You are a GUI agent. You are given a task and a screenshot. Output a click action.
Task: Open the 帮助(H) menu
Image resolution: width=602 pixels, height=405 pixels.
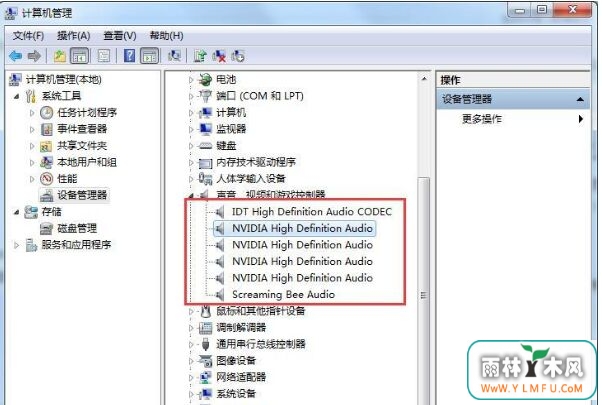click(x=166, y=36)
